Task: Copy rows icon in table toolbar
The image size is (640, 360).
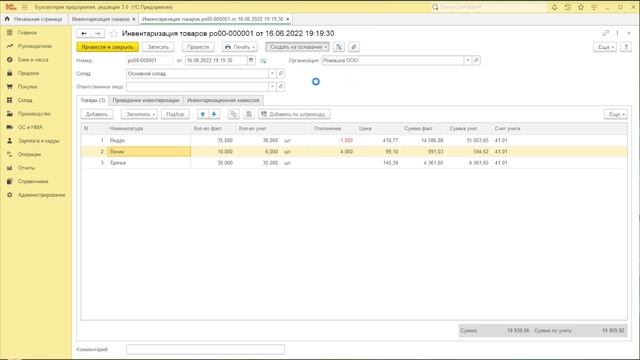Action: coord(233,114)
